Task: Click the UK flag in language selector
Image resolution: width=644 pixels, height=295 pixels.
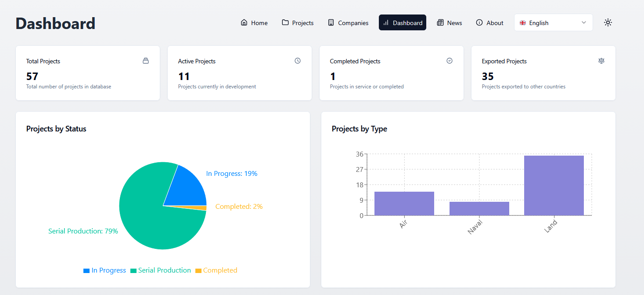Action: (x=523, y=23)
